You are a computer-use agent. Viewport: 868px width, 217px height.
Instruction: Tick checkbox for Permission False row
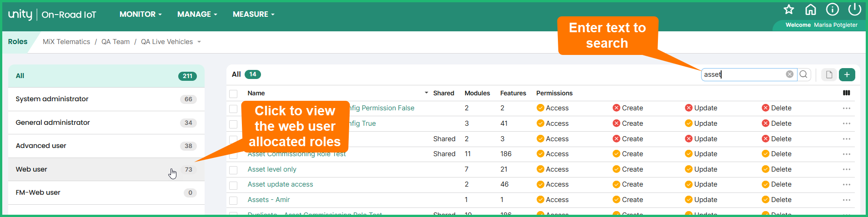[x=233, y=108]
